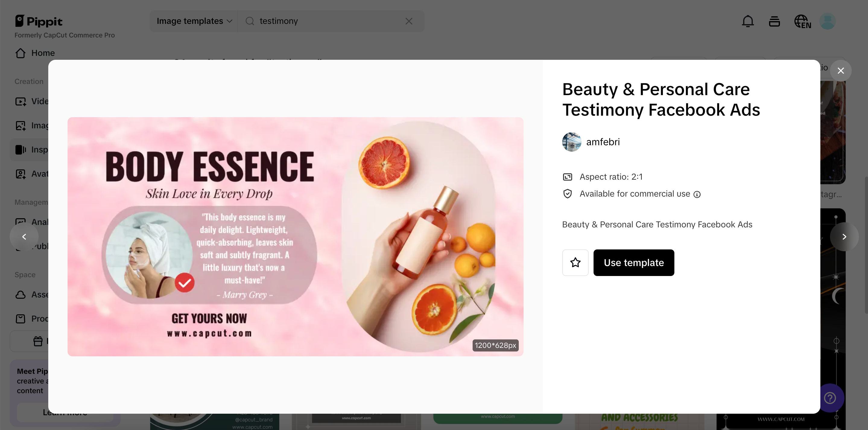The image size is (868, 430).
Task: Click the info icon beside commercial use
Action: [697, 194]
